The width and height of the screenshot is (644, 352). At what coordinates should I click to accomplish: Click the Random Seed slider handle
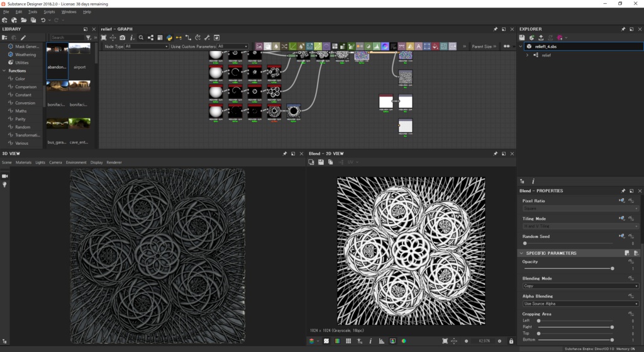pos(525,244)
